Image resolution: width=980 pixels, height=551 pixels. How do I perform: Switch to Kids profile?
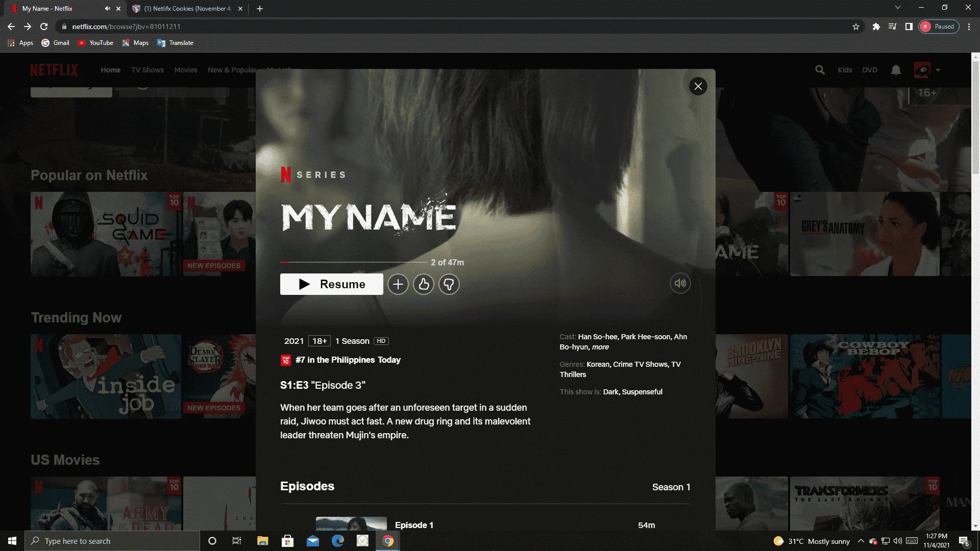pyautogui.click(x=845, y=70)
